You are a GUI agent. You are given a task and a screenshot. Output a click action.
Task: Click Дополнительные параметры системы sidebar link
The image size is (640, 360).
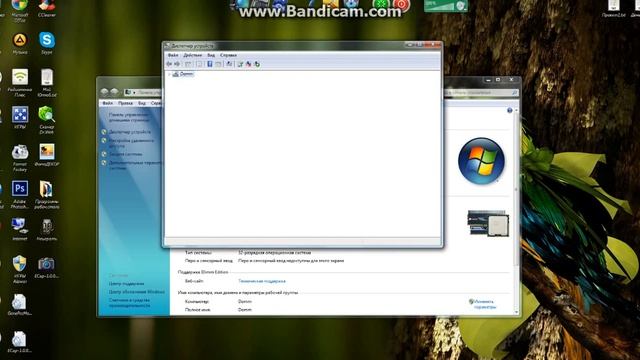coord(135,165)
